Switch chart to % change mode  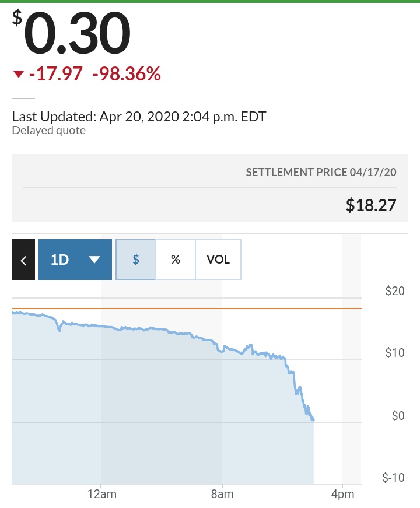176,260
